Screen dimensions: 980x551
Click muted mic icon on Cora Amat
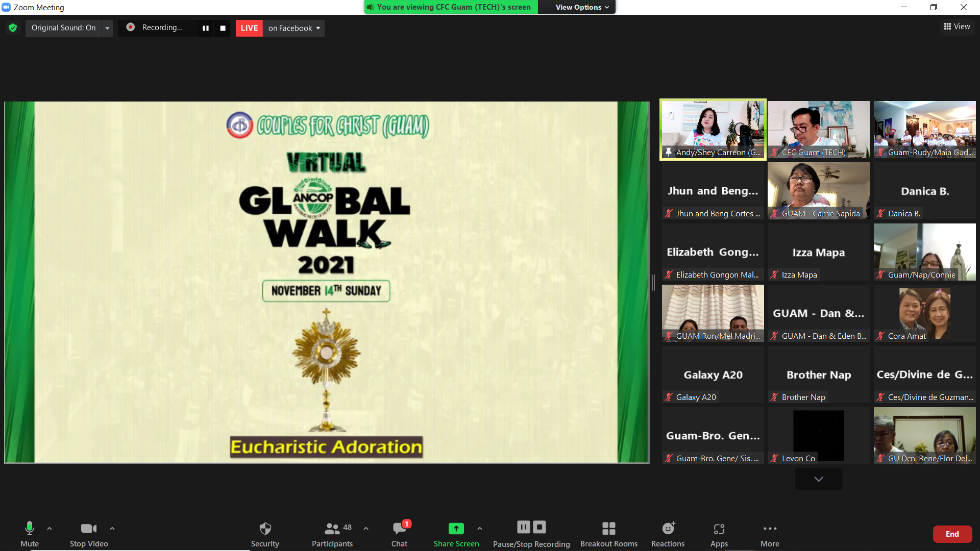[x=880, y=336]
